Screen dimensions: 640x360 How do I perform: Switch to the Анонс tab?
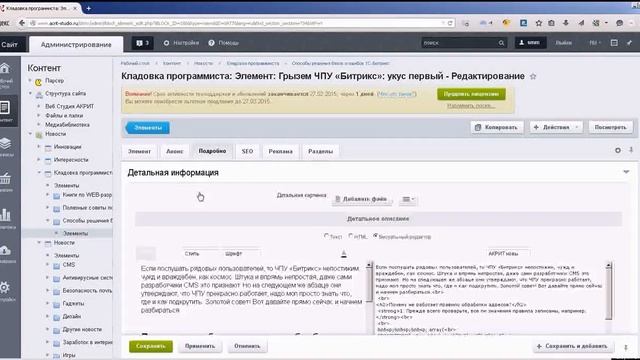click(x=175, y=151)
